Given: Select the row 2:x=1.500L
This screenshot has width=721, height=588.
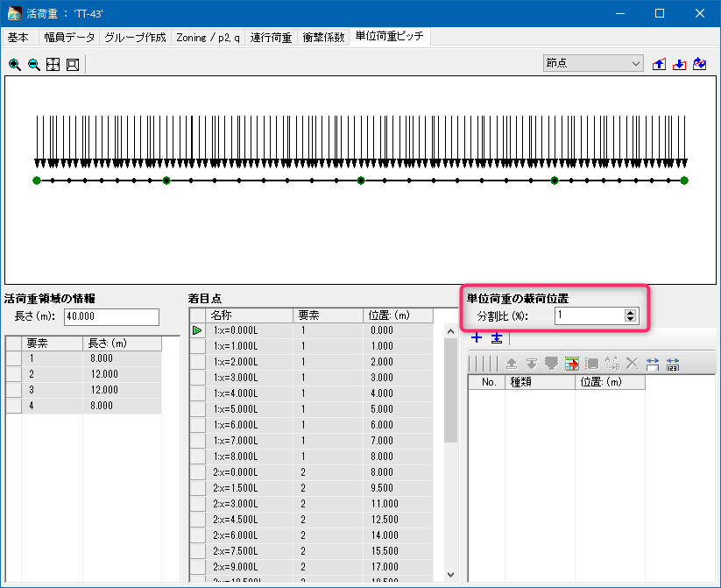Looking at the screenshot, I should coord(311,488).
